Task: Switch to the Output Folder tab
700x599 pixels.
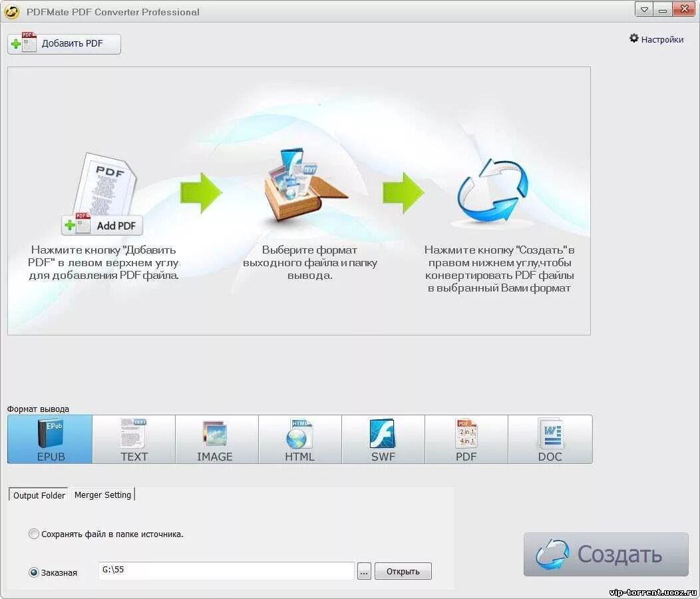Action: click(x=39, y=495)
